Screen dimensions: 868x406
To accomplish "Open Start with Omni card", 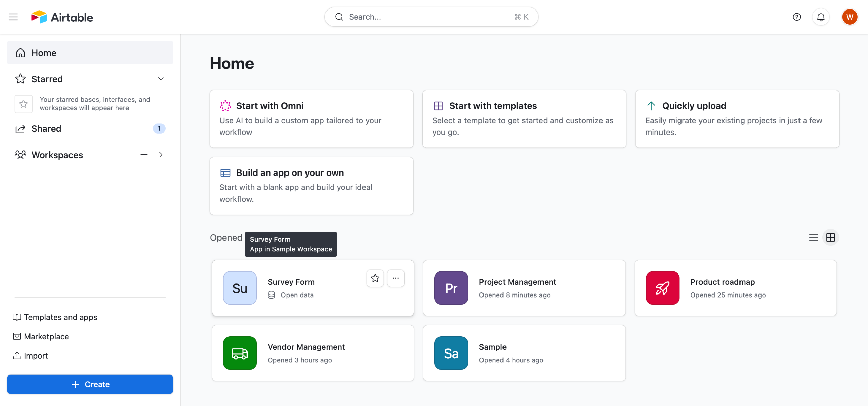I will tap(311, 119).
